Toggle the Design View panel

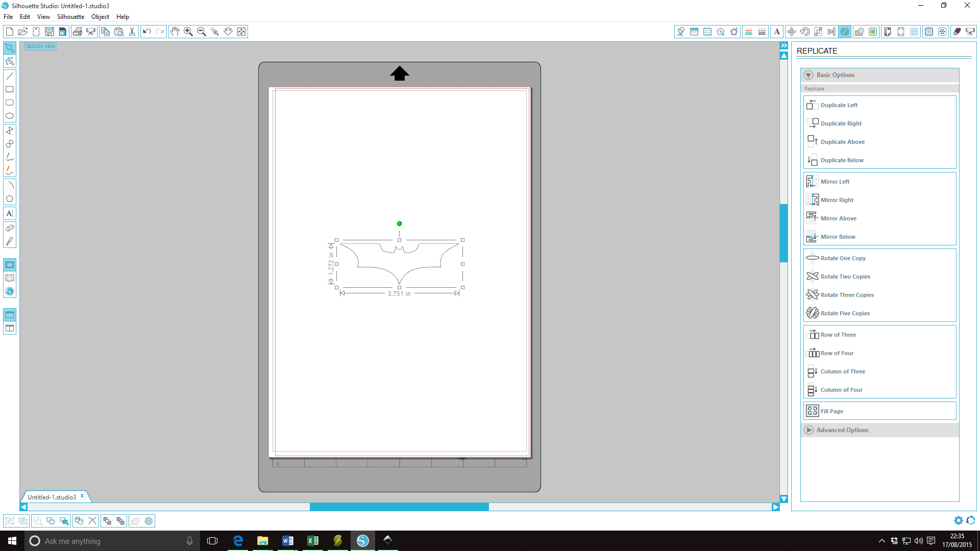click(40, 46)
